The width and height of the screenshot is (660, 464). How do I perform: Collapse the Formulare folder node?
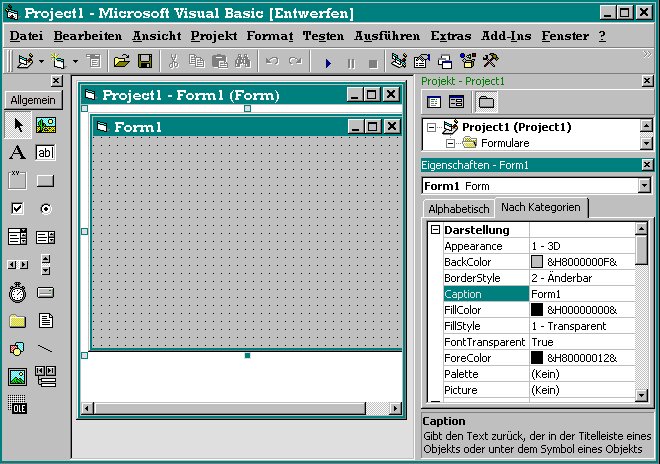point(450,143)
